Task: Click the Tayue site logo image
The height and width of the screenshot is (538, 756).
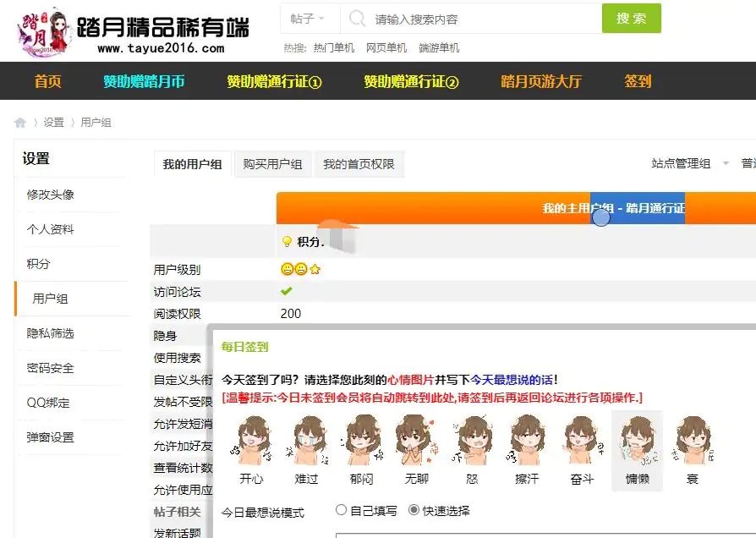Action: pos(133,32)
